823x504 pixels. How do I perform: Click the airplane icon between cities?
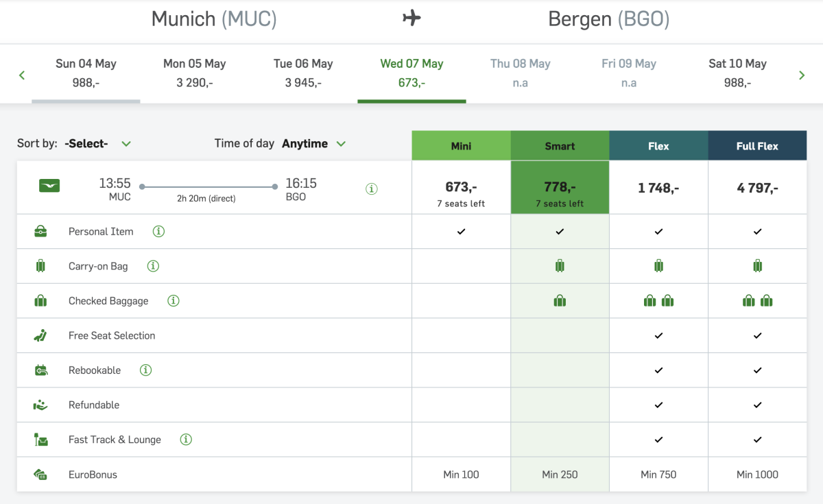pyautogui.click(x=411, y=19)
